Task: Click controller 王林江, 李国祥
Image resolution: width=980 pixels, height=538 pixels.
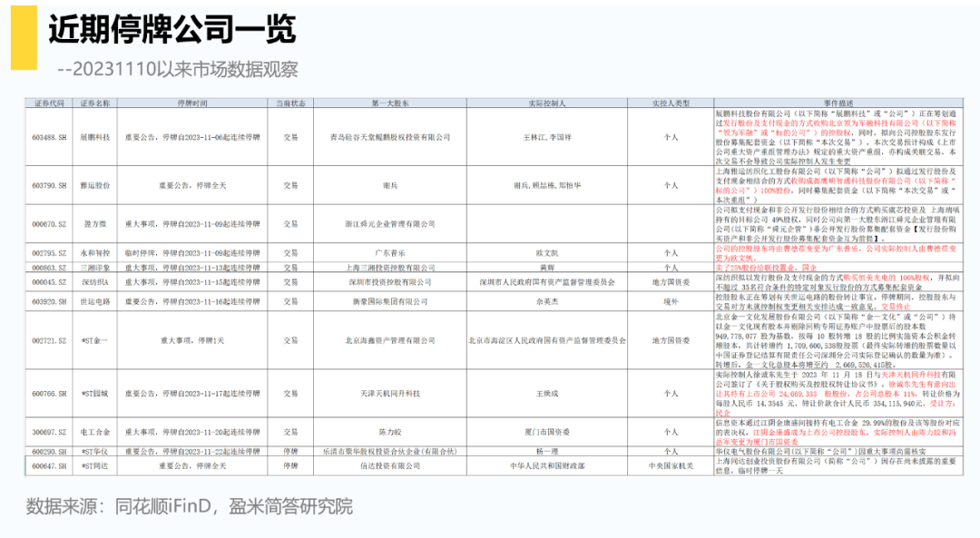Action: [x=547, y=137]
